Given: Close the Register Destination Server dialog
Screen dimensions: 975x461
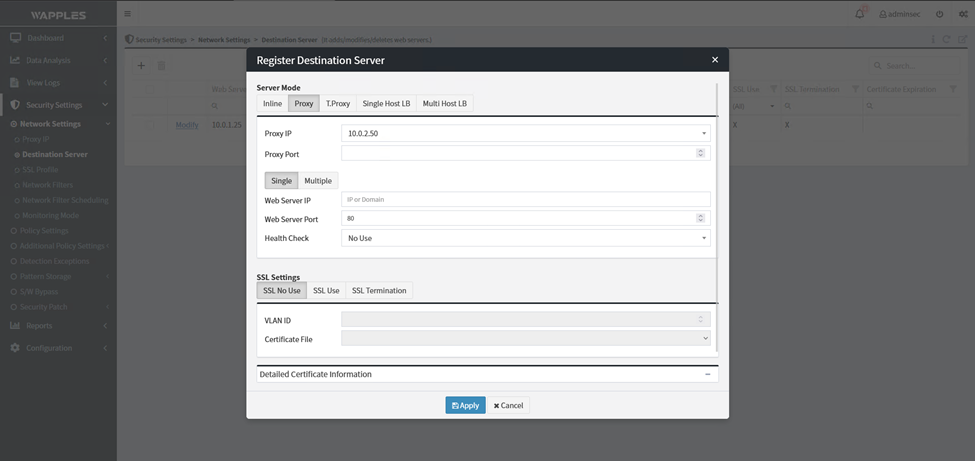Looking at the screenshot, I should [714, 60].
